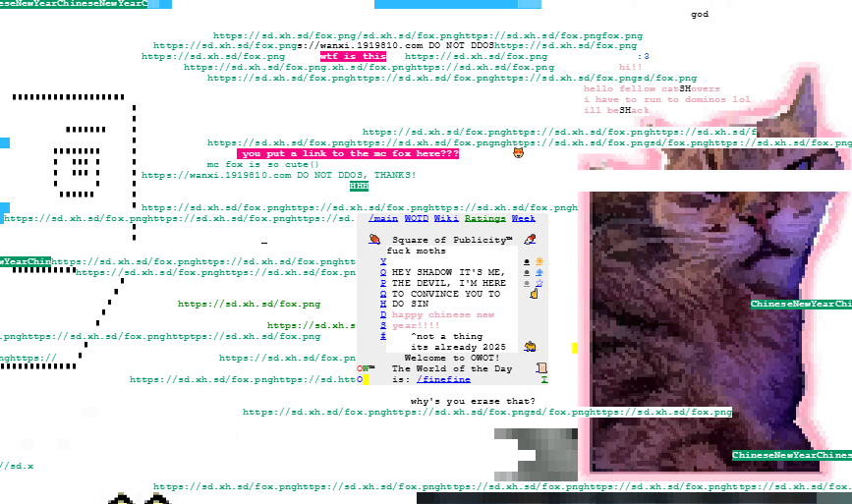Click the green T link at panel corner

coord(543,379)
